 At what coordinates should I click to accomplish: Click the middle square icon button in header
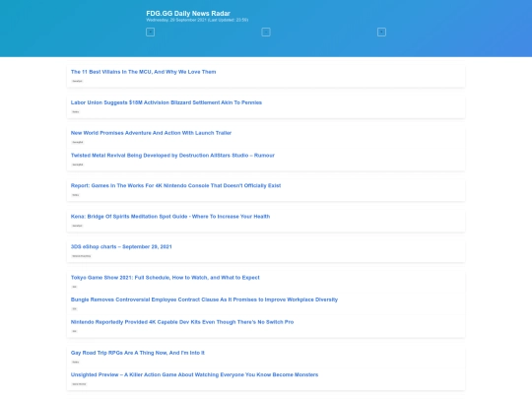[266, 32]
